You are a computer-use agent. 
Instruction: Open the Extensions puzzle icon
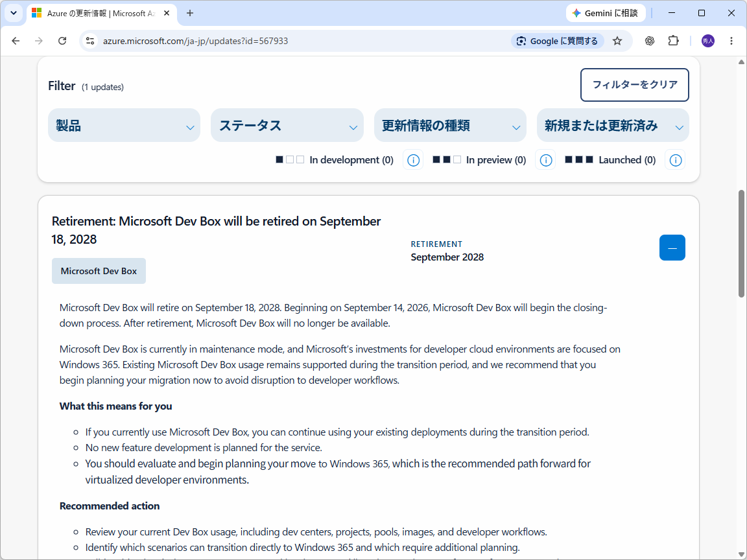[673, 41]
